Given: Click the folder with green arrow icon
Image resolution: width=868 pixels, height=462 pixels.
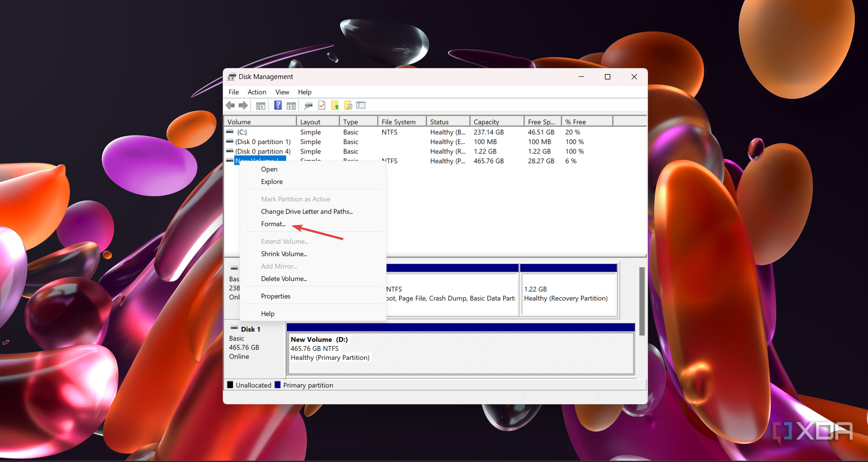Looking at the screenshot, I should click(x=335, y=106).
